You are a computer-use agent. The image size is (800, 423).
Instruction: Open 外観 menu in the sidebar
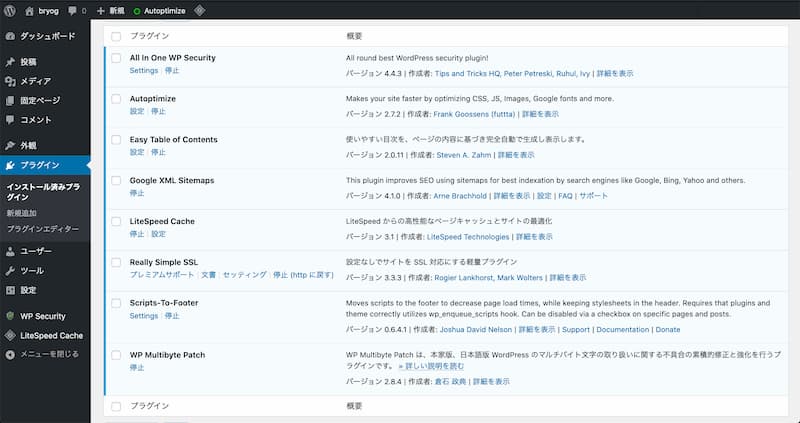28,145
